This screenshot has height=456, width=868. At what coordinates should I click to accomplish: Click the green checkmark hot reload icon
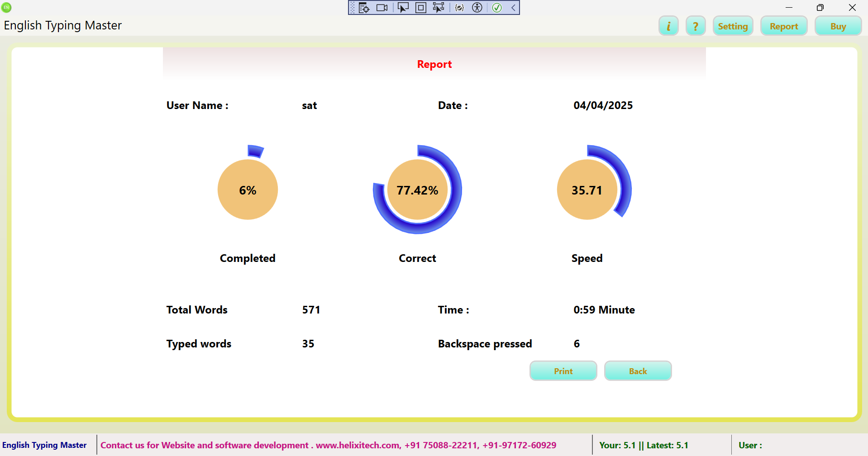497,8
